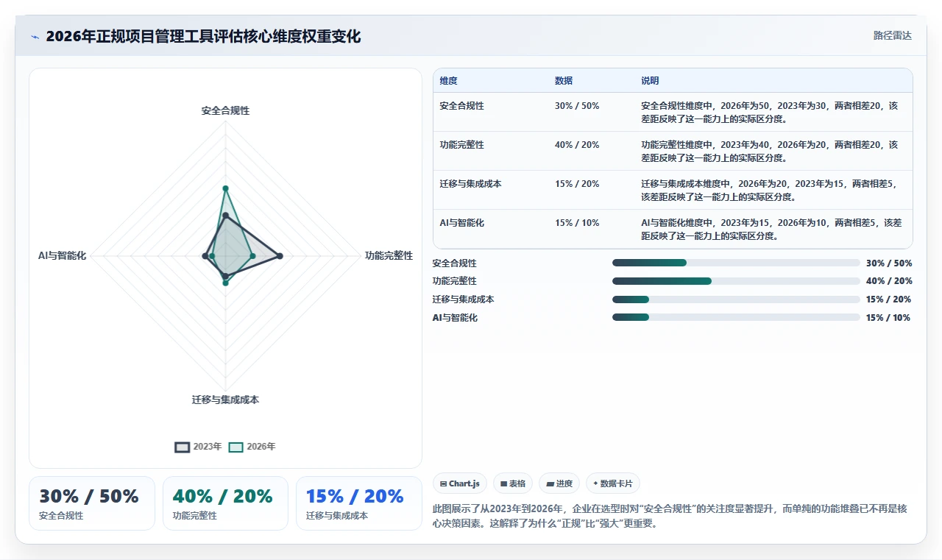942x560 pixels.
Task: Click the 路径雷达 label in the header
Action: click(892, 35)
